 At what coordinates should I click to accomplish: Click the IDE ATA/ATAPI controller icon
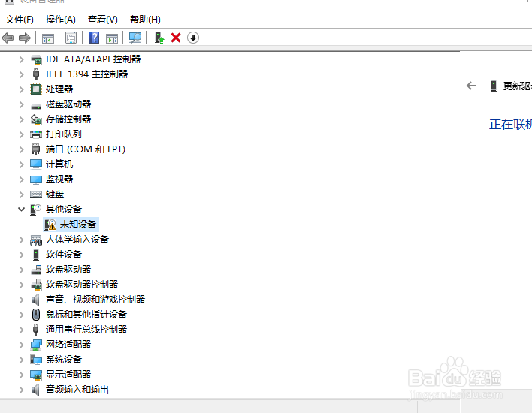36,59
